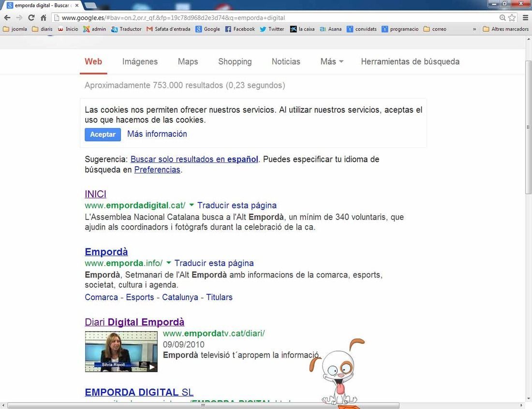Click the vertical scrollbar thumb
Screen dimensions: 532x409
528,127
